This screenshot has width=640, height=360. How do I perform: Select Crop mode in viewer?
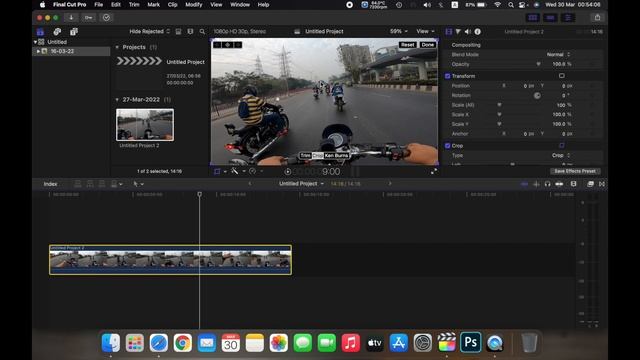pos(318,156)
